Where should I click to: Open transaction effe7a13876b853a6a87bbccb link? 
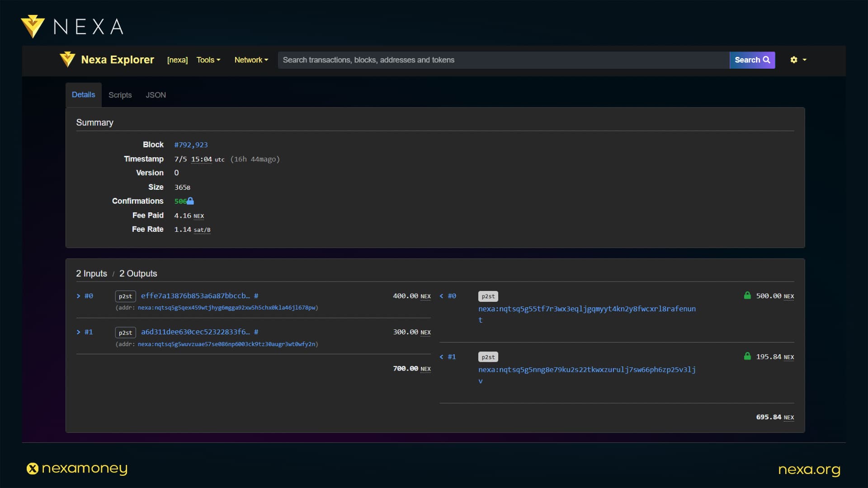tap(195, 296)
